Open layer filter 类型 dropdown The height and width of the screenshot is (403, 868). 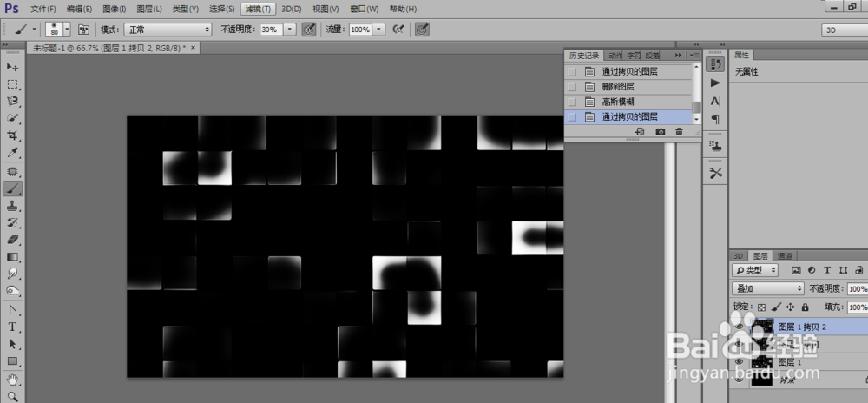754,270
